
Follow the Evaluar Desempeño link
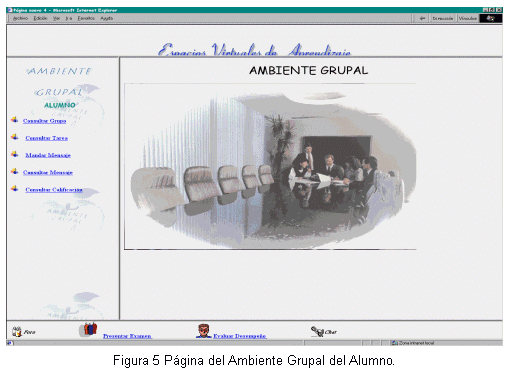tap(240, 336)
